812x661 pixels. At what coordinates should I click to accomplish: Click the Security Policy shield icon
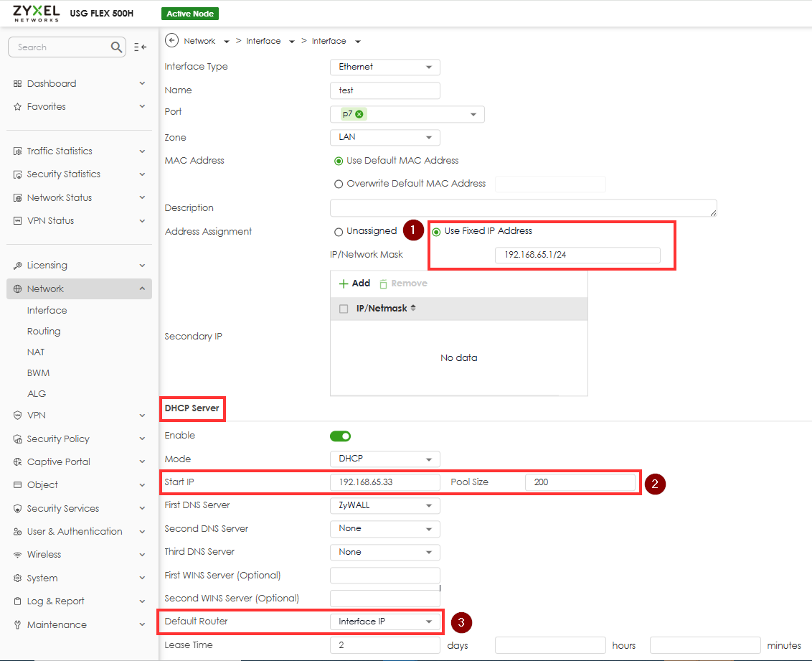pos(18,439)
